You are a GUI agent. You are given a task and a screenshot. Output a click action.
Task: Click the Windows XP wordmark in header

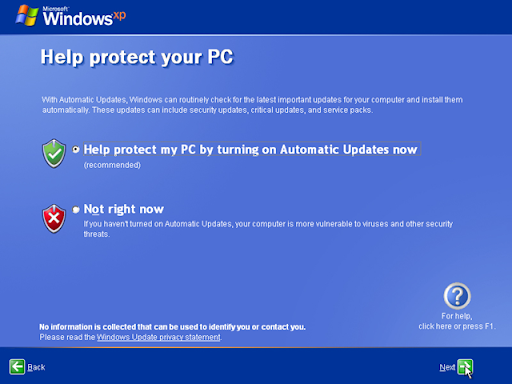tap(84, 17)
